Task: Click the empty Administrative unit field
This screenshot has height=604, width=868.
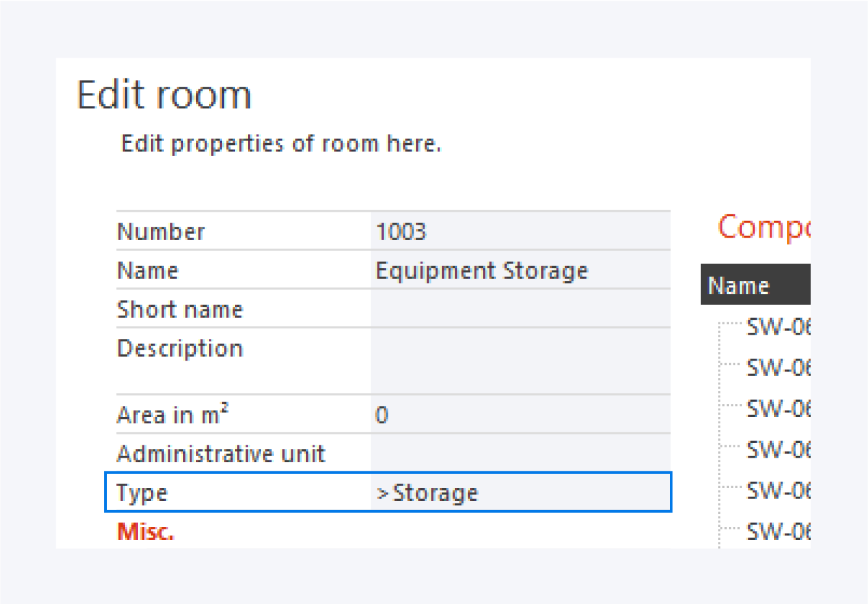Action: point(520,453)
